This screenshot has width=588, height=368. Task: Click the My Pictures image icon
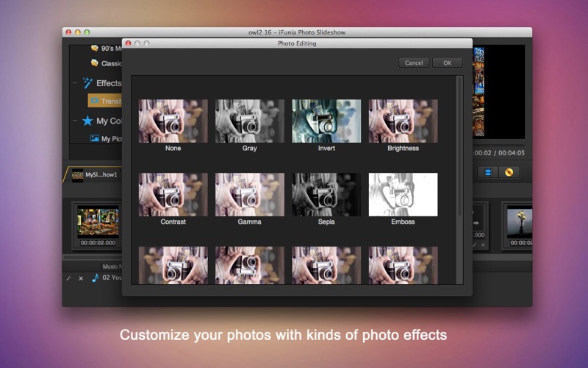click(94, 138)
